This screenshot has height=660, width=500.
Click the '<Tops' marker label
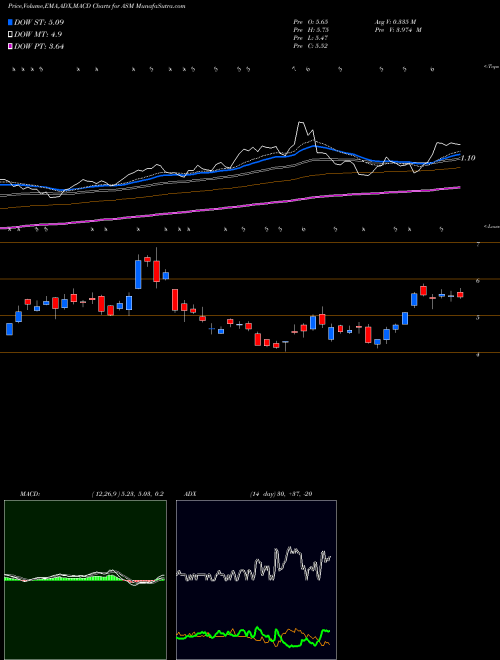coord(492,67)
